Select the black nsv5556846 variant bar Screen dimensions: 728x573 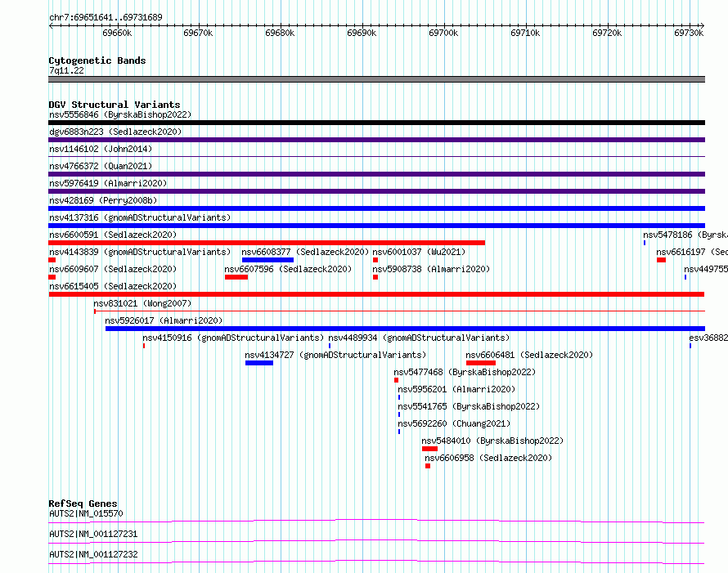click(376, 123)
